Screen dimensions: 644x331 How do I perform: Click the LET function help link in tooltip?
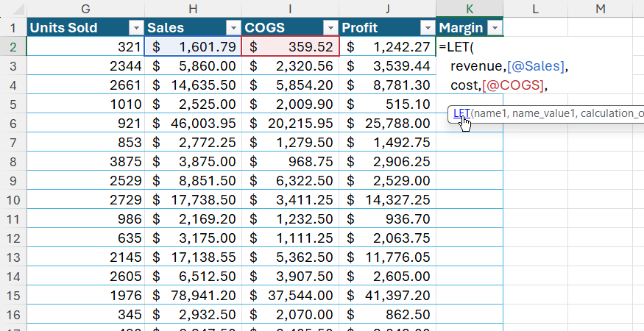pos(461,113)
